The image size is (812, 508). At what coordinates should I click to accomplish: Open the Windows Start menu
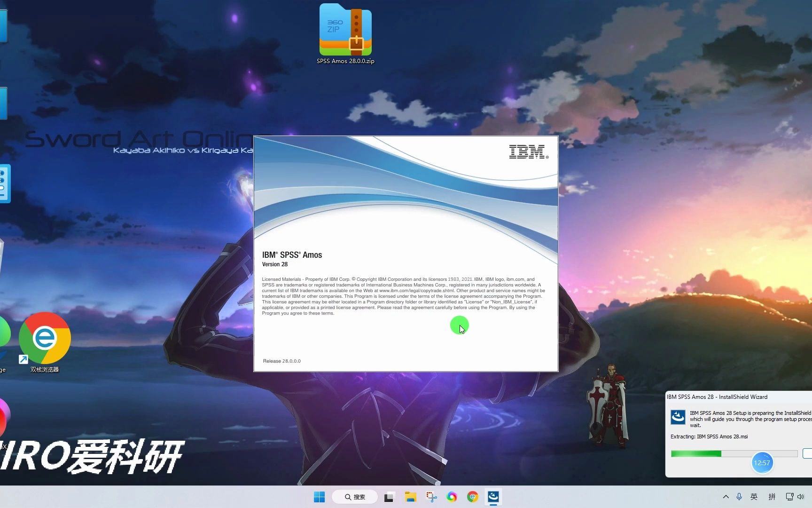click(319, 497)
